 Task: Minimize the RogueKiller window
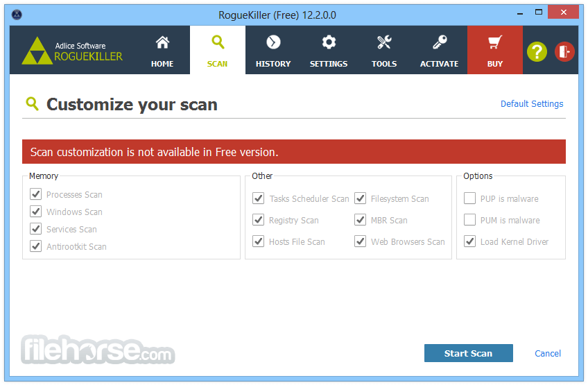520,14
